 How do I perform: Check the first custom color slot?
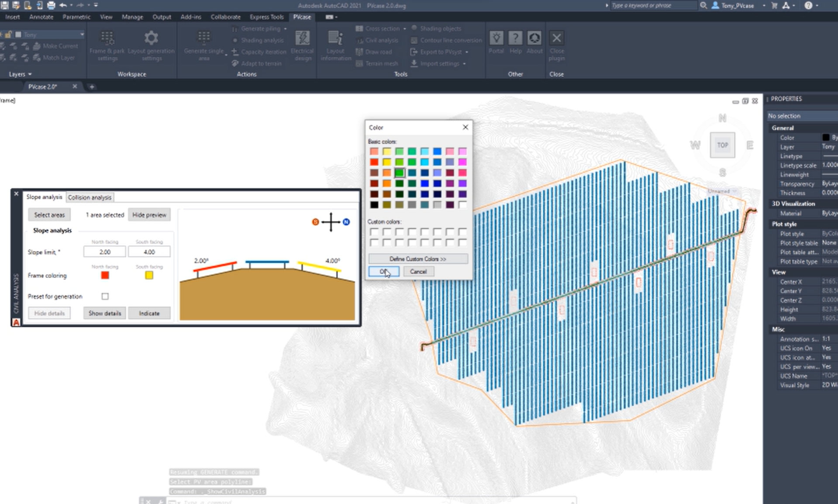click(x=374, y=232)
